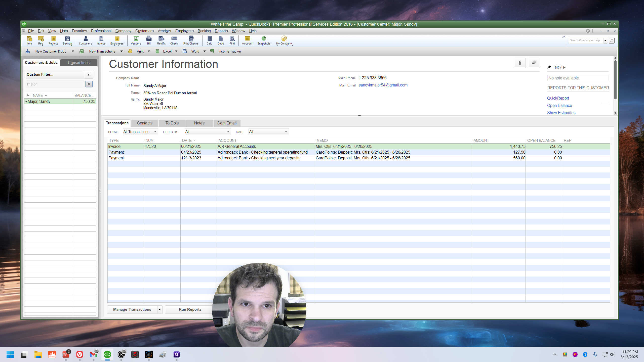Image resolution: width=644 pixels, height=362 pixels.
Task: Click the customer info scrollbar down arrow
Action: click(x=615, y=113)
